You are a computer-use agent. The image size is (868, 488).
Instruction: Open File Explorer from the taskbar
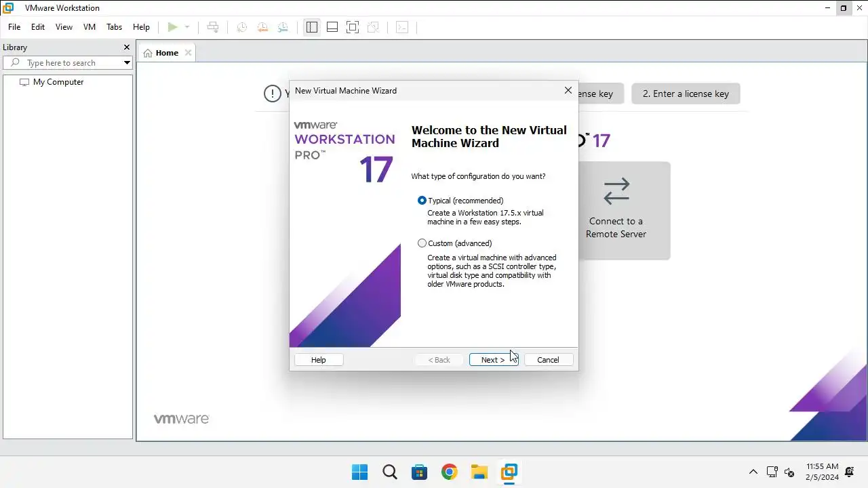pos(479,472)
